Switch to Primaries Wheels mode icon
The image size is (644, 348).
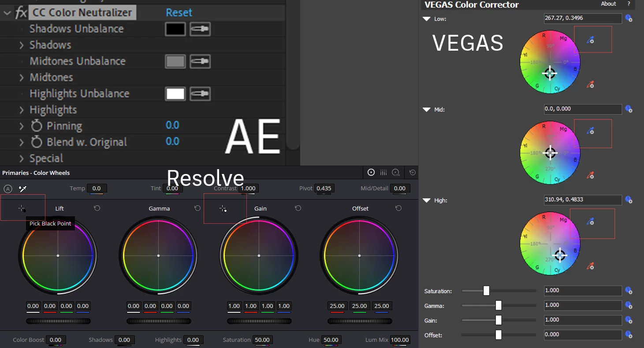(x=371, y=172)
